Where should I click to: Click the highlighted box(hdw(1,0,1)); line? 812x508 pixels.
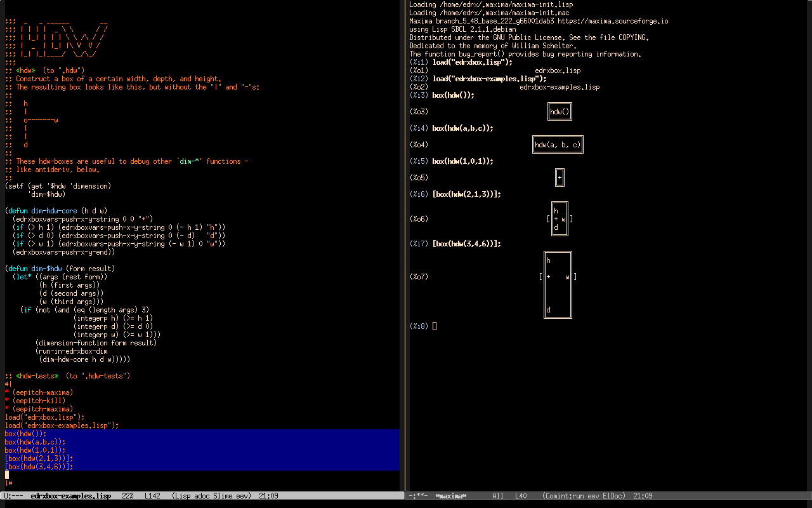pyautogui.click(x=35, y=450)
